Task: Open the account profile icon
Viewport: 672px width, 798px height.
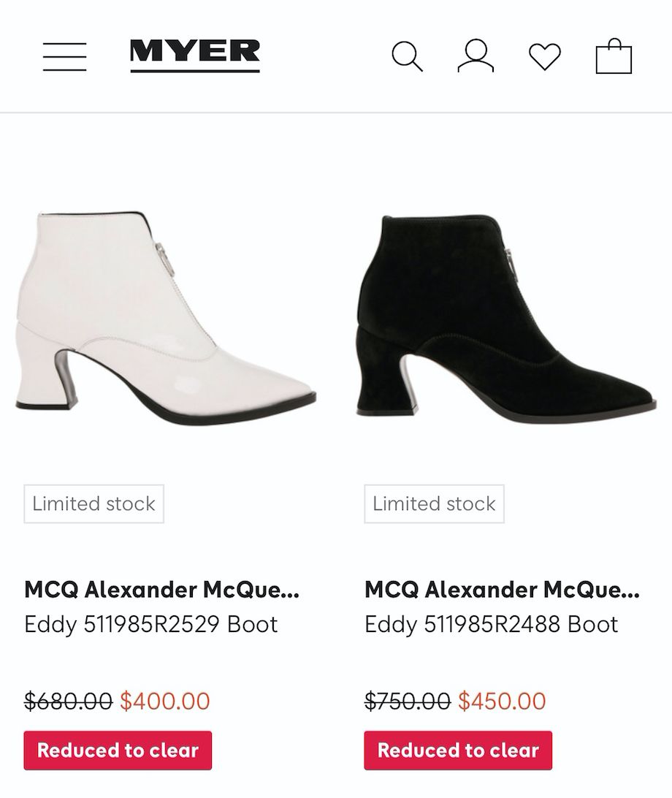Action: coord(476,56)
